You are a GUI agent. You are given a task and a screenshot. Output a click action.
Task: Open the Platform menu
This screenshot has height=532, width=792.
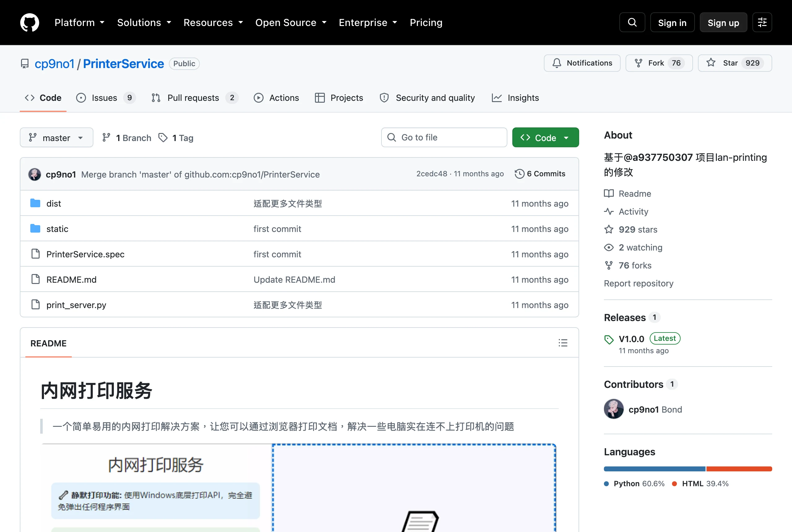pos(80,22)
